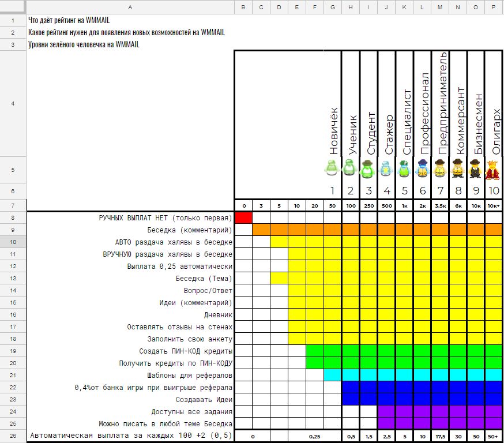
Task: Select 'Создать ПИН-КОД кредиты' label
Action: point(186,351)
